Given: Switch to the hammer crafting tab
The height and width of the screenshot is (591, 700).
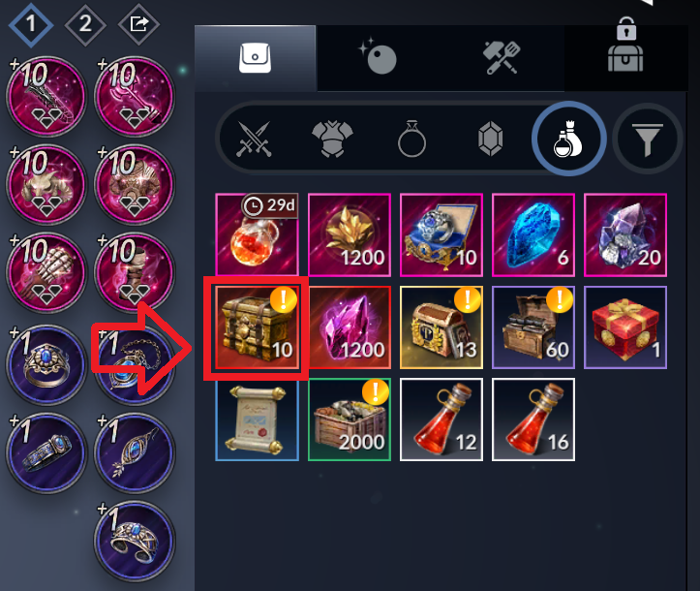Looking at the screenshot, I should pyautogui.click(x=502, y=58).
